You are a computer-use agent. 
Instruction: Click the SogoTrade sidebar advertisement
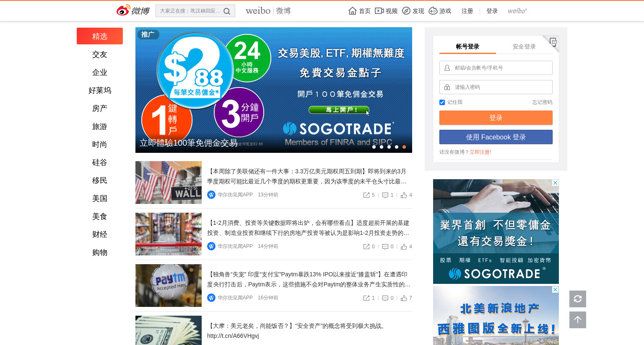coord(496,232)
